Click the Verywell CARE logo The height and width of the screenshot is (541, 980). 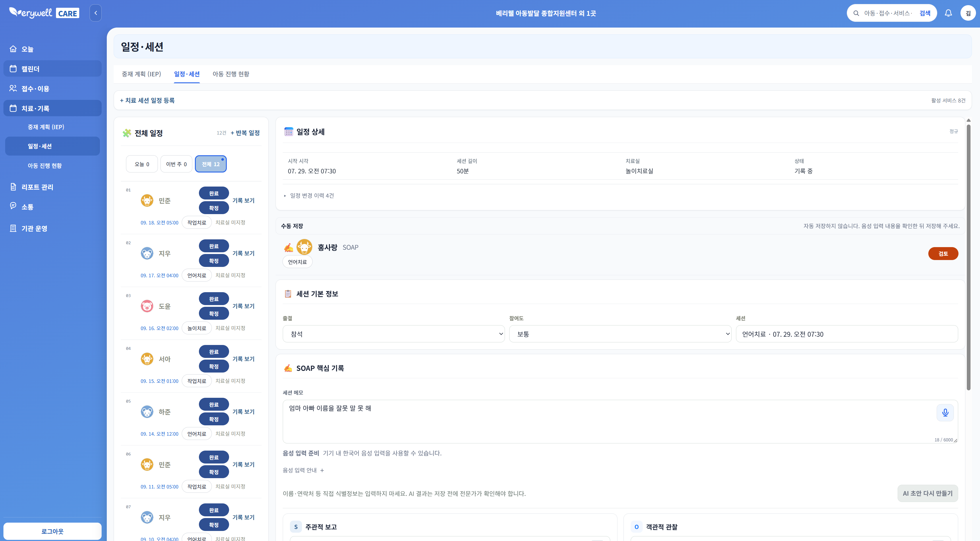click(x=44, y=13)
